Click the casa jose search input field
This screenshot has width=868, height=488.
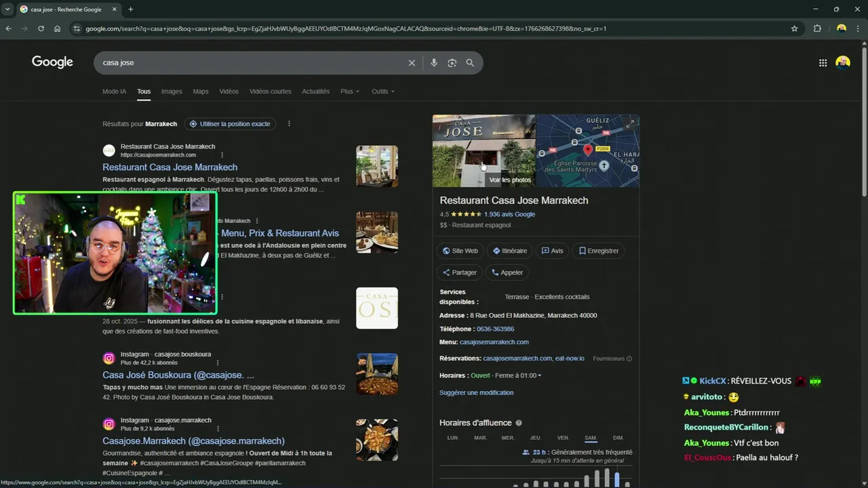(x=251, y=63)
